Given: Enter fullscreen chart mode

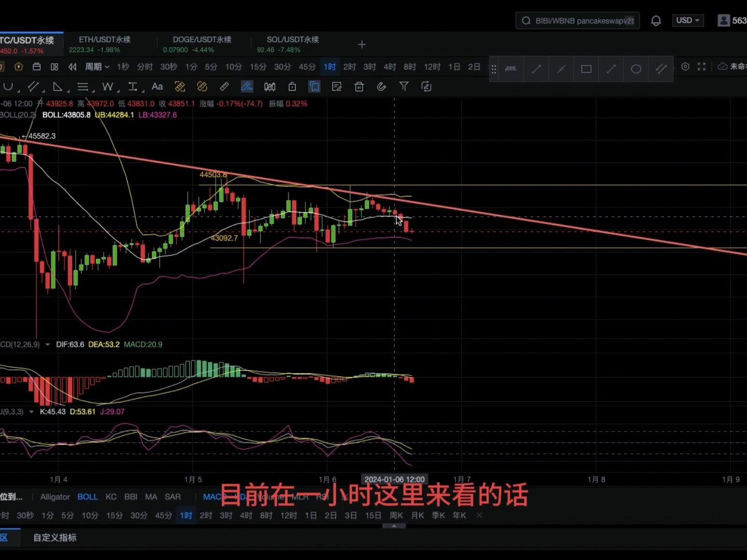Looking at the screenshot, I should click(x=701, y=66).
